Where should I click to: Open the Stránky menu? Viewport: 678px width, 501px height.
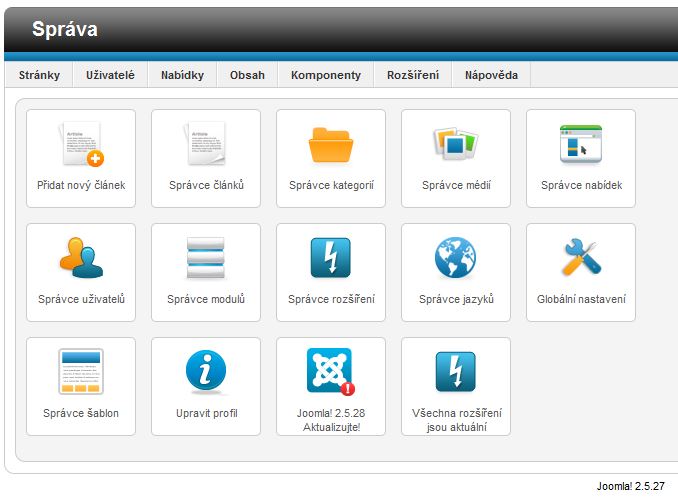(39, 75)
